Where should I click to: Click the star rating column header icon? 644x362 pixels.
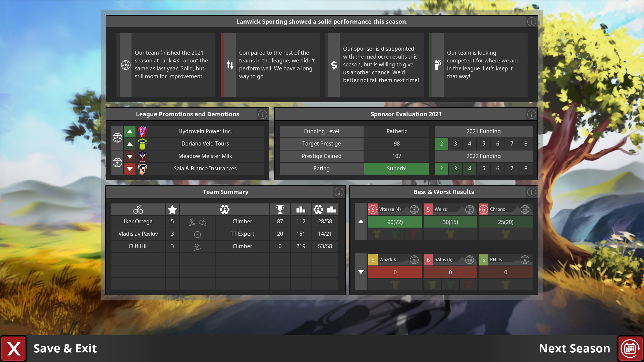coord(172,209)
